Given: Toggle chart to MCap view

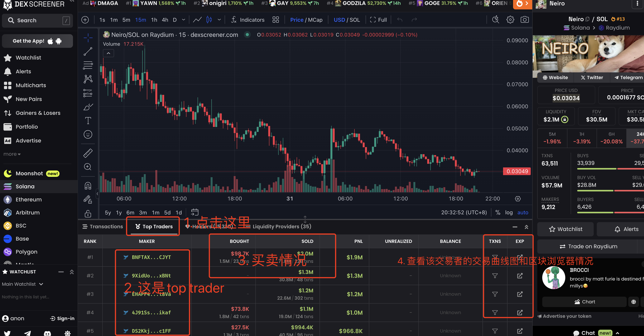Looking at the screenshot, I should point(315,20).
